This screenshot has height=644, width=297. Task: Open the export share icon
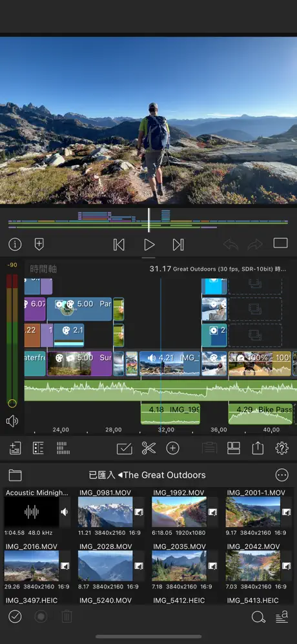point(258,448)
